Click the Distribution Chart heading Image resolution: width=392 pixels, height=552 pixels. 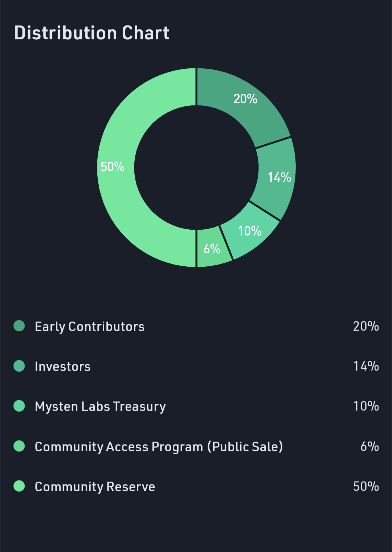coord(91,33)
